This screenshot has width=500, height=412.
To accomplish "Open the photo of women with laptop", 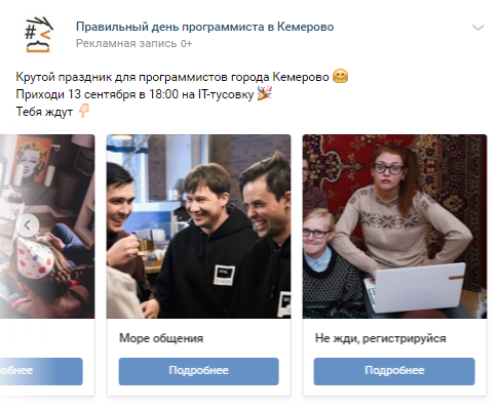I will (x=395, y=226).
